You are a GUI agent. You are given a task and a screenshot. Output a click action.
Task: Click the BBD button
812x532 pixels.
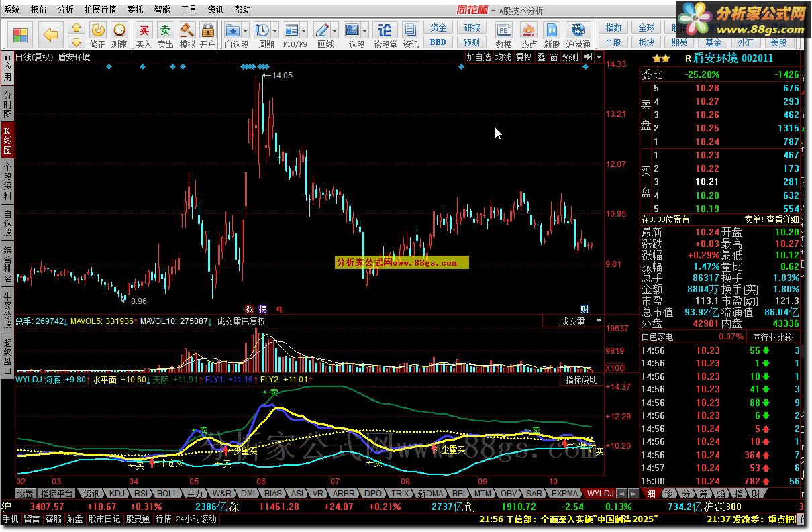tap(438, 42)
